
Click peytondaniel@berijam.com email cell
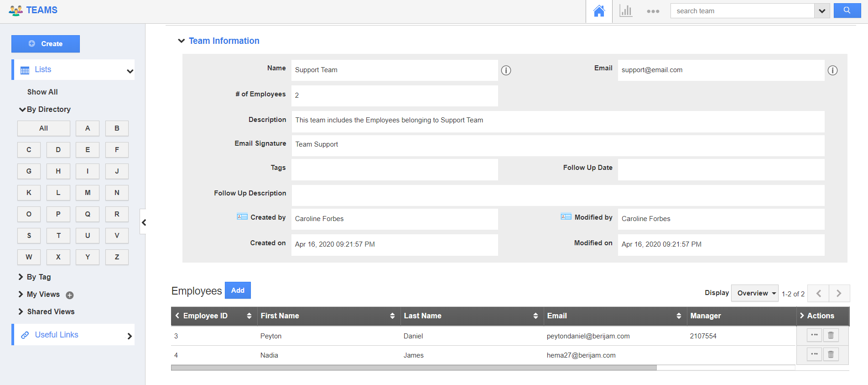(x=588, y=336)
